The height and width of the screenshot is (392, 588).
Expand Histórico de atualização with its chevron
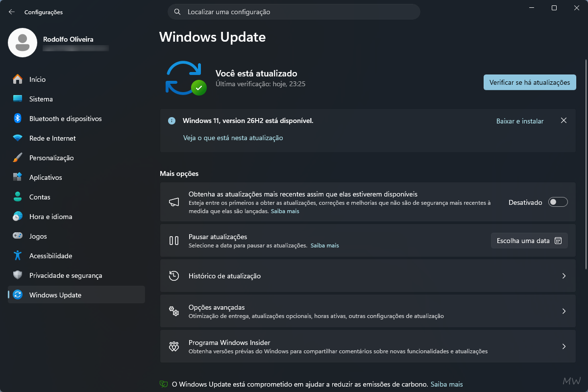point(564,276)
